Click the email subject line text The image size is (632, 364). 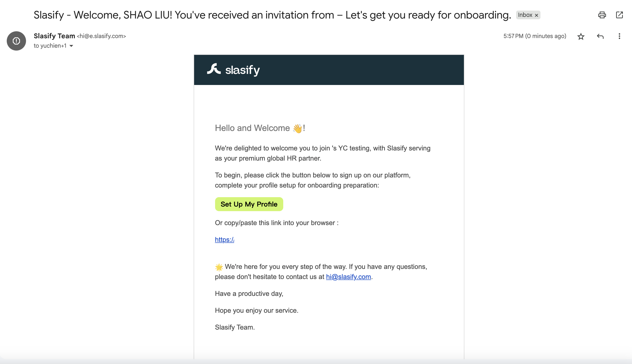[x=272, y=15]
